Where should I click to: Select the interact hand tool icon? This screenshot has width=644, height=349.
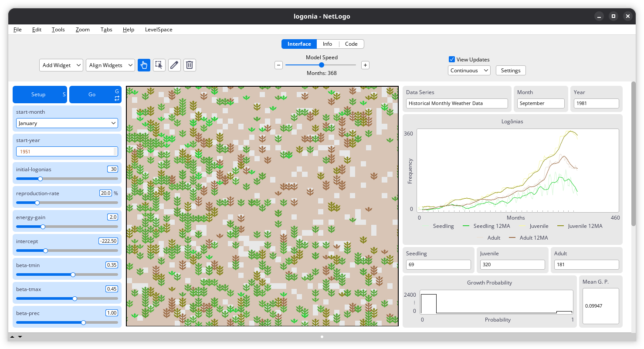tap(144, 65)
